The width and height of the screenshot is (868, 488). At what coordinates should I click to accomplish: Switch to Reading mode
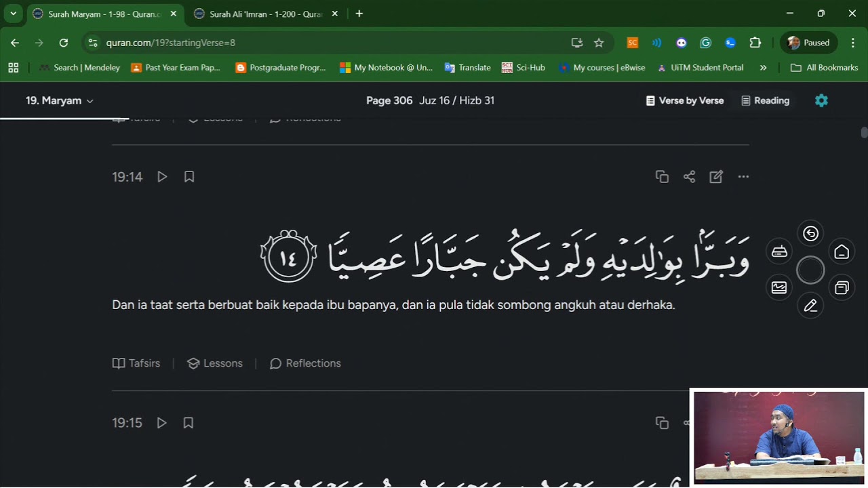[765, 100]
